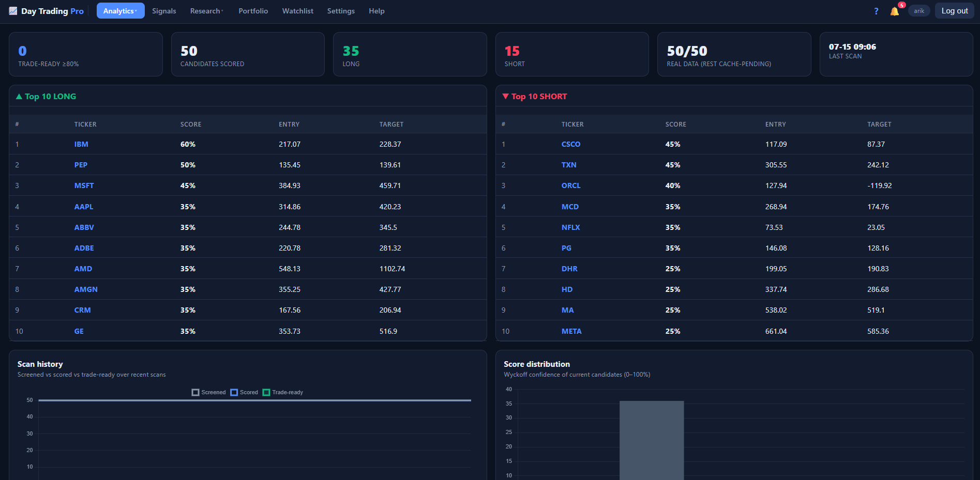The width and height of the screenshot is (980, 480).
Task: Select the MSFT ticker link
Action: coord(84,185)
